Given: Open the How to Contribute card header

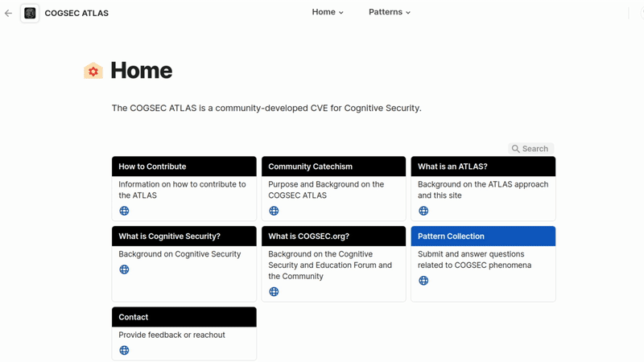Looking at the screenshot, I should [x=184, y=167].
